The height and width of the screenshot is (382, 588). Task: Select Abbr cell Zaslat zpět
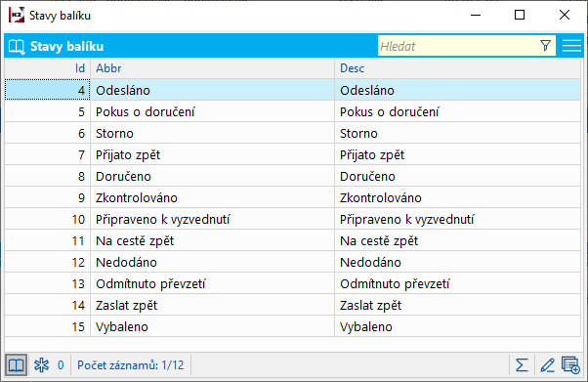(212, 305)
